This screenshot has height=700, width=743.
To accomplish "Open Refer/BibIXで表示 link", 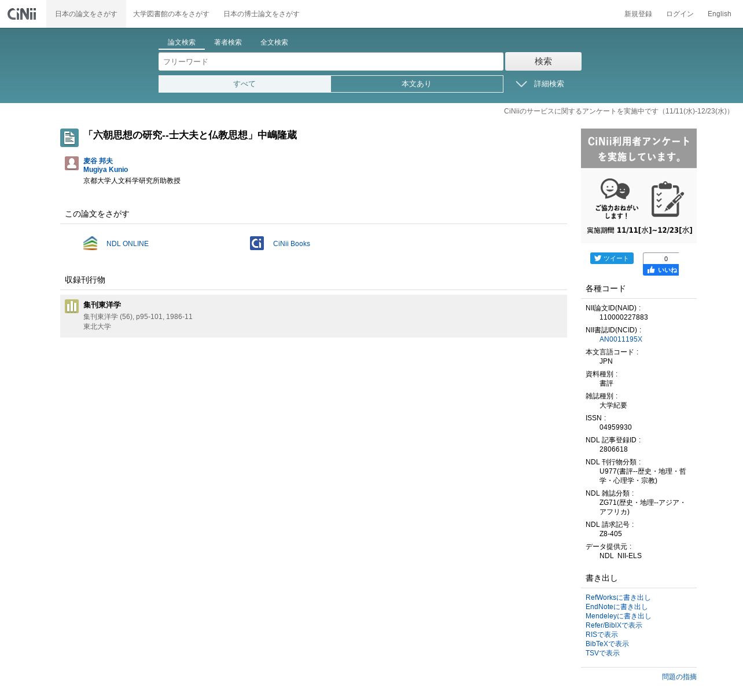I will click(x=614, y=625).
